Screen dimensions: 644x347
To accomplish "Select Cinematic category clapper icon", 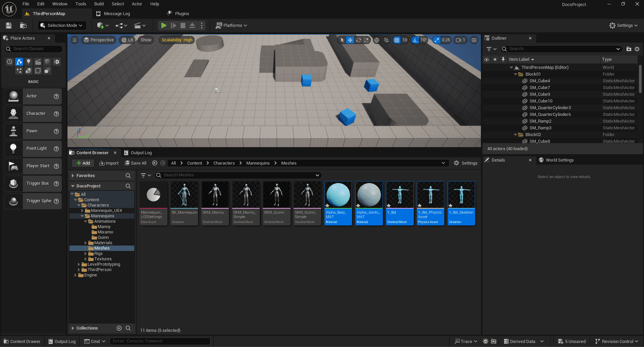I will tap(38, 62).
